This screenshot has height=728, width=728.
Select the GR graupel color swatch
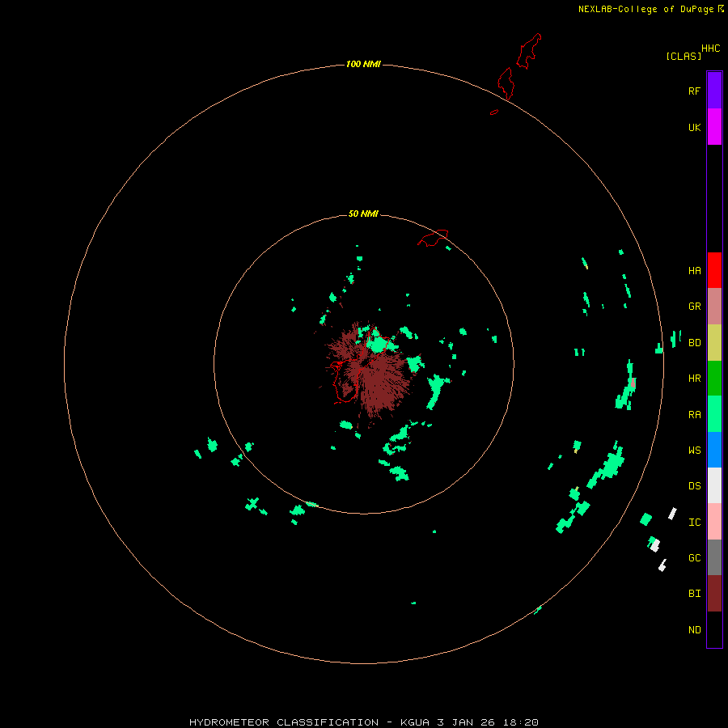(x=714, y=307)
